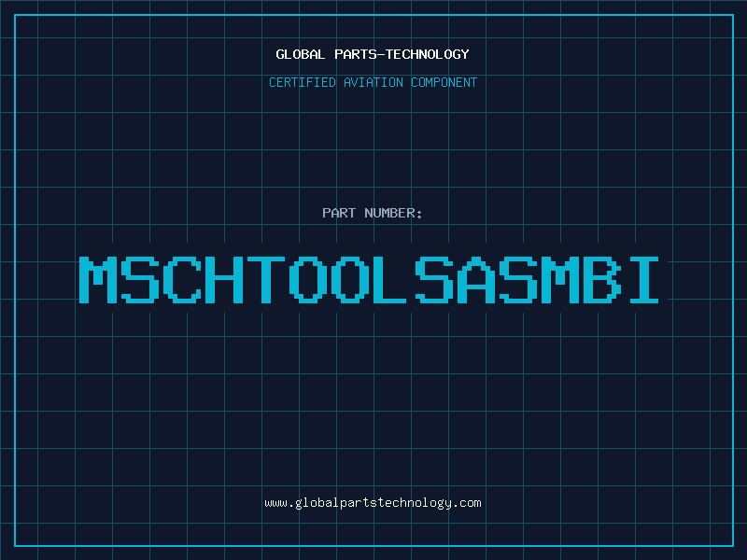Click the word NUMBER: in the label
747x560 pixels.
click(x=392, y=213)
